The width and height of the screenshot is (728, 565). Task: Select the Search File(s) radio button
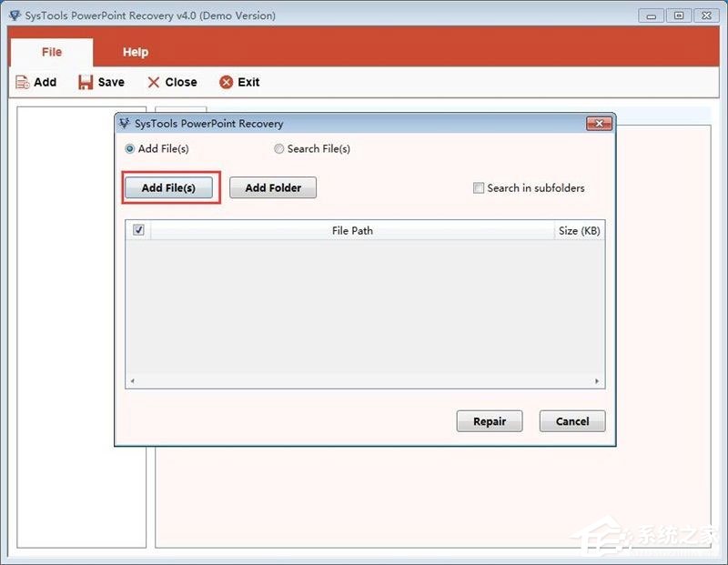coord(279,148)
